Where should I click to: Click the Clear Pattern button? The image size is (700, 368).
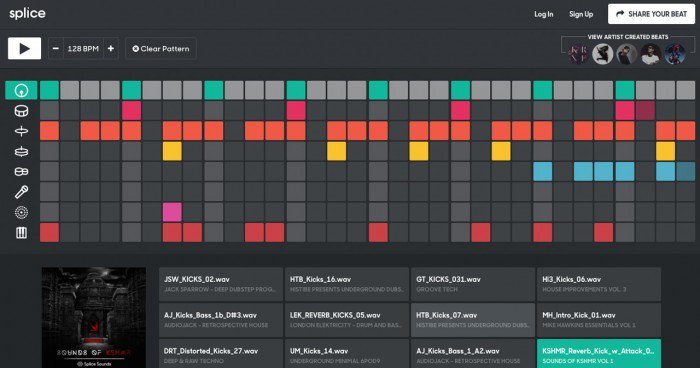pos(161,49)
